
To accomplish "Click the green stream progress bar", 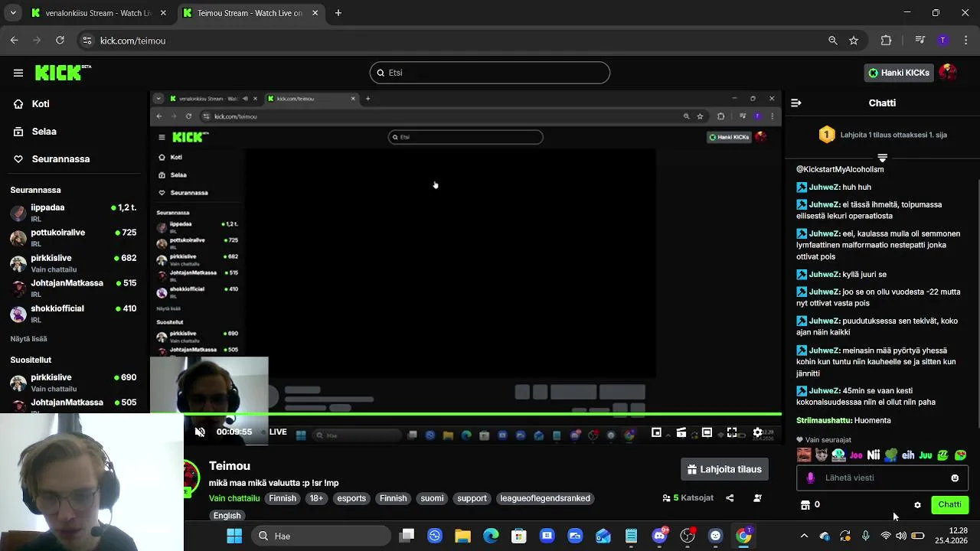I will pos(465,415).
